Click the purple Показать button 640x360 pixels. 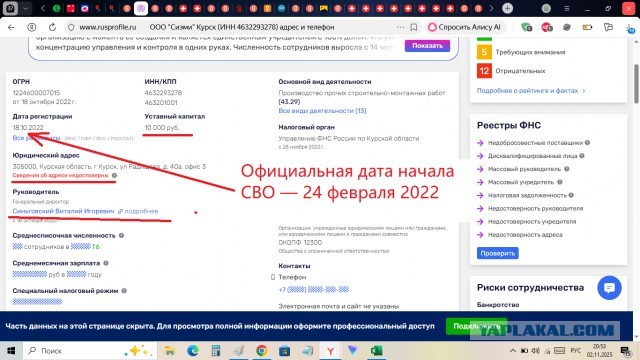tap(427, 46)
